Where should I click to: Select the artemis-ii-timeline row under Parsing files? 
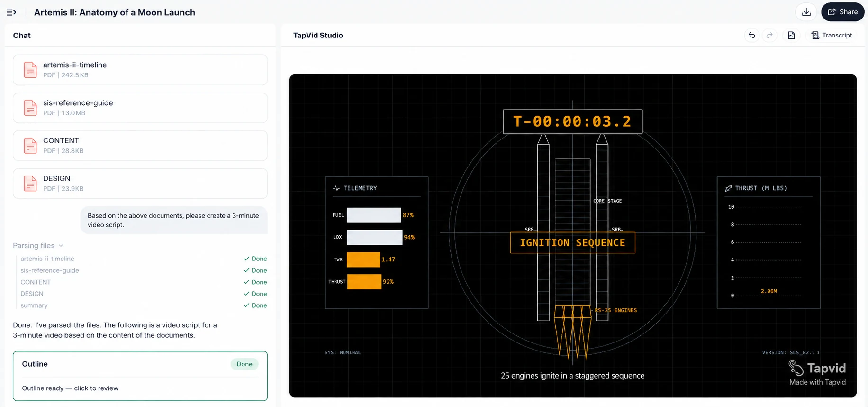144,259
